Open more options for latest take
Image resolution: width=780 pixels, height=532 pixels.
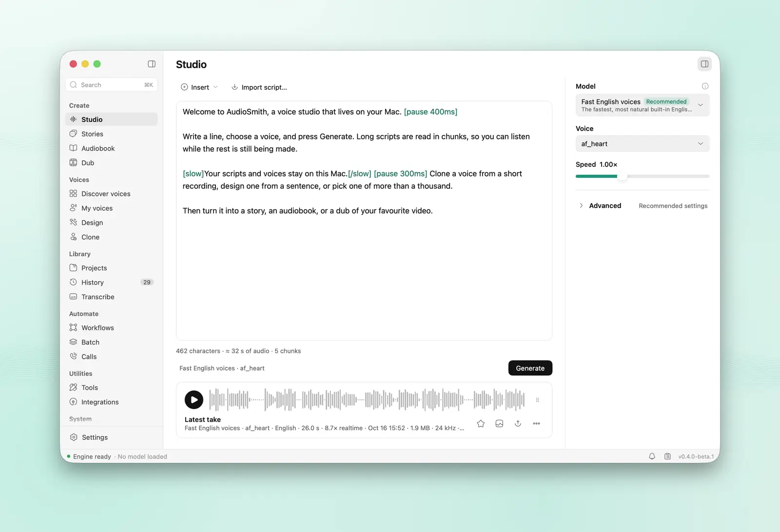(536, 424)
